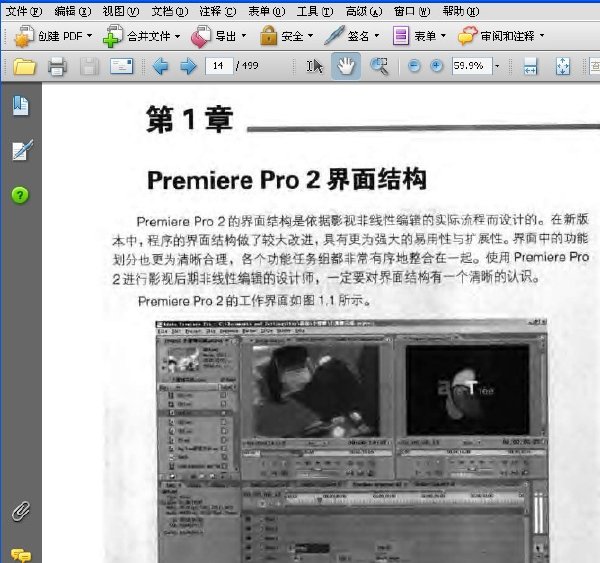Expand the 导出 dropdown arrow
600x563 pixels.
coord(244,36)
